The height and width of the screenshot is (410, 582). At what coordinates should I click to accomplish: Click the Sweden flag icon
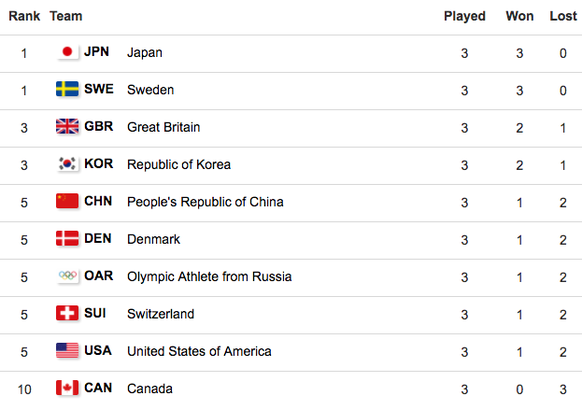click(67, 89)
